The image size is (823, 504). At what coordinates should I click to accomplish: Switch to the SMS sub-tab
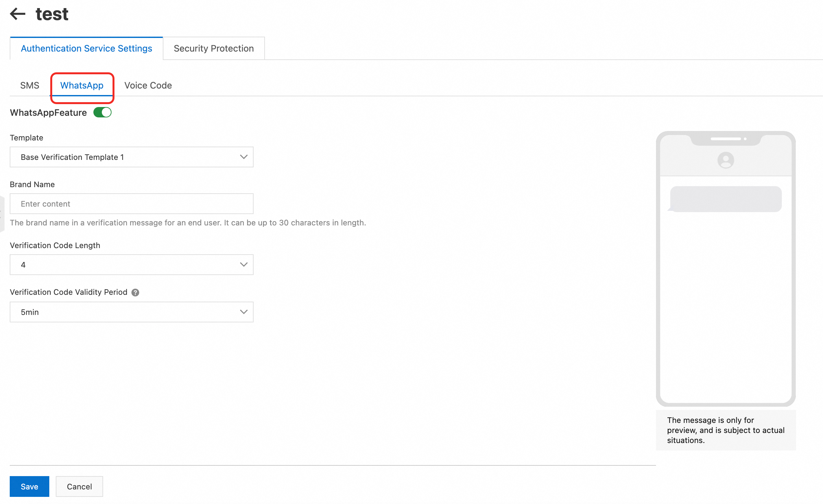[30, 86]
